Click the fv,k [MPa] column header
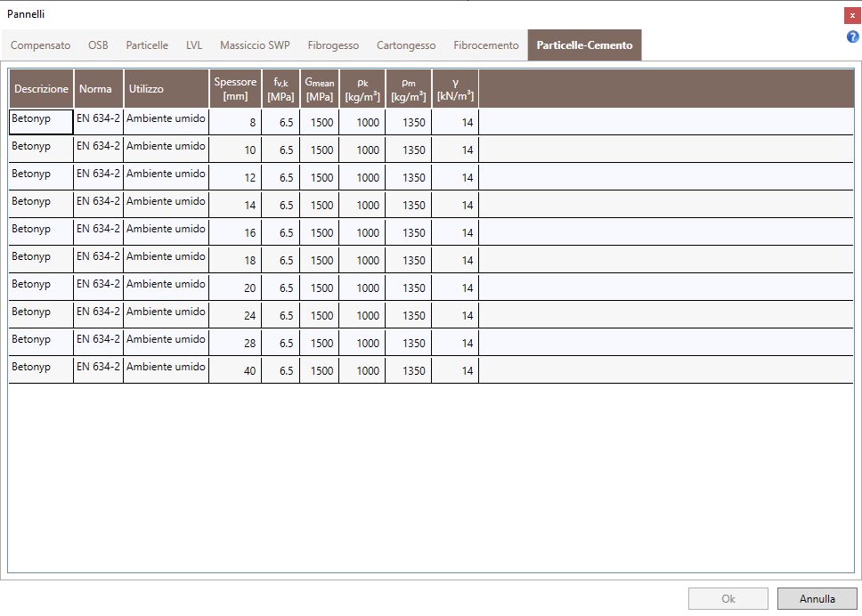This screenshot has width=862, height=616. [281, 88]
